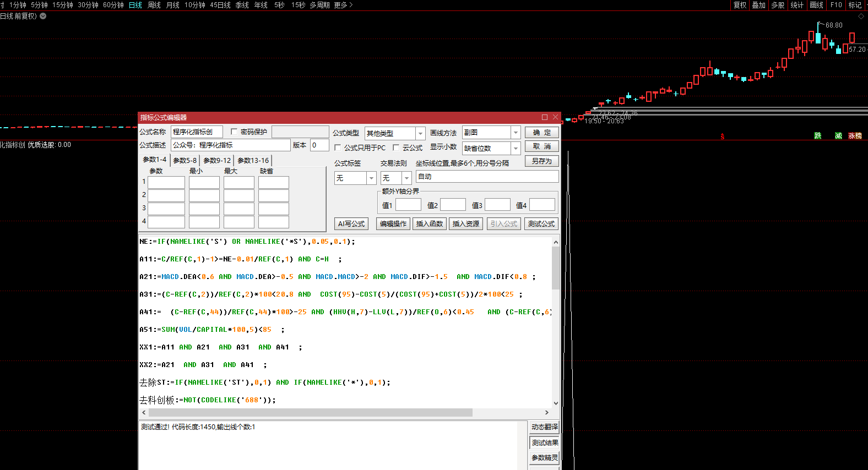The image size is (868, 470).
Task: Click the red 涨榜 badge on the chart
Action: pyautogui.click(x=855, y=136)
